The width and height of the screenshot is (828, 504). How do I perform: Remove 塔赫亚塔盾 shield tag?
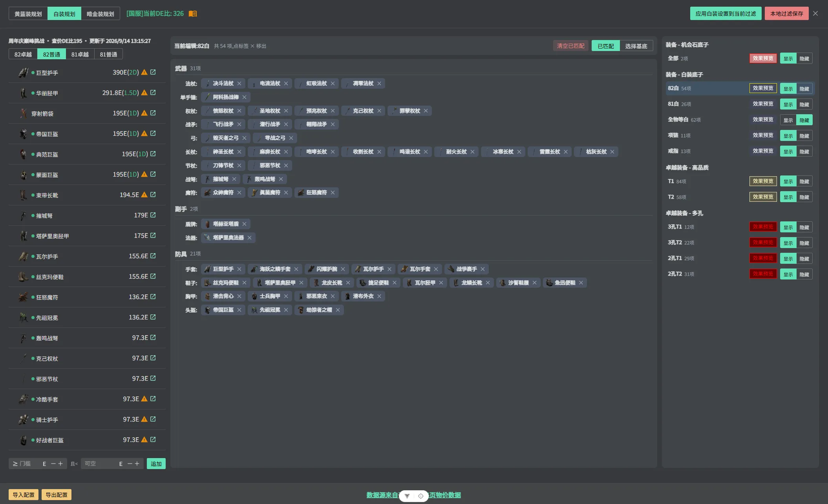pos(244,224)
